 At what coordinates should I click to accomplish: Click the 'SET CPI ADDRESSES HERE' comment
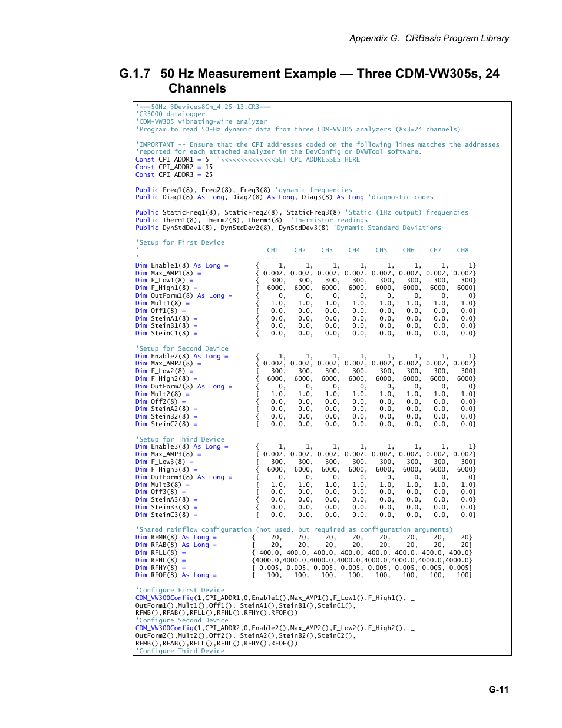(289, 160)
